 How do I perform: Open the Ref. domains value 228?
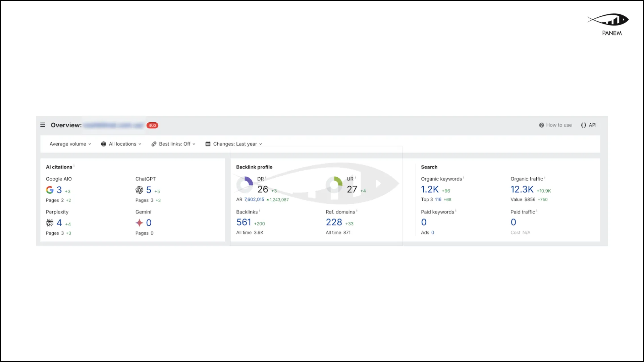pos(334,222)
